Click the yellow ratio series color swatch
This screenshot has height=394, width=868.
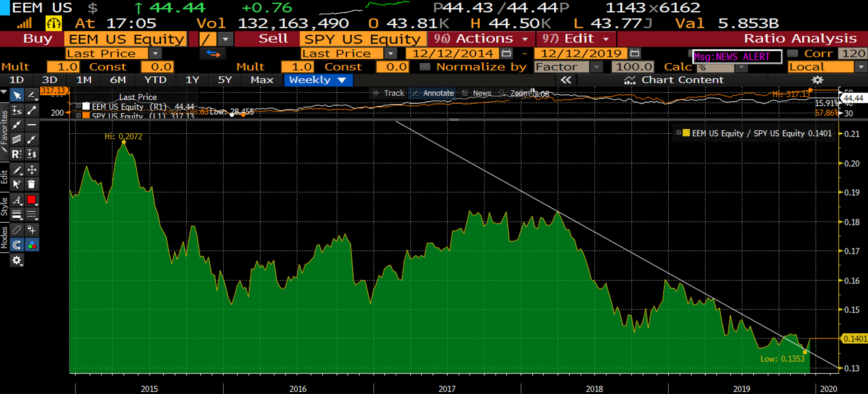coord(686,133)
